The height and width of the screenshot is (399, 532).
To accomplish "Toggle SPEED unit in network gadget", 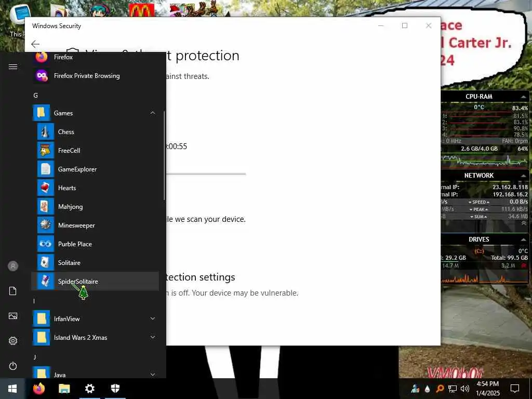I will coord(478,202).
